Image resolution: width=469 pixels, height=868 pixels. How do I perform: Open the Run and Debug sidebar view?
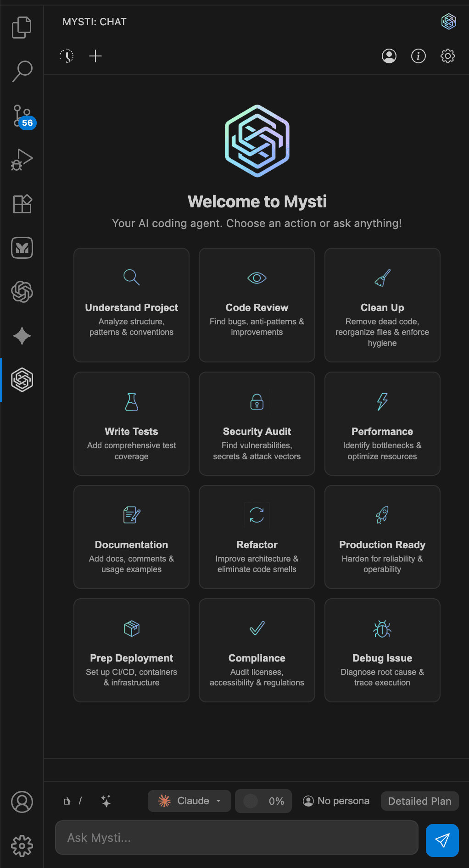pyautogui.click(x=22, y=160)
